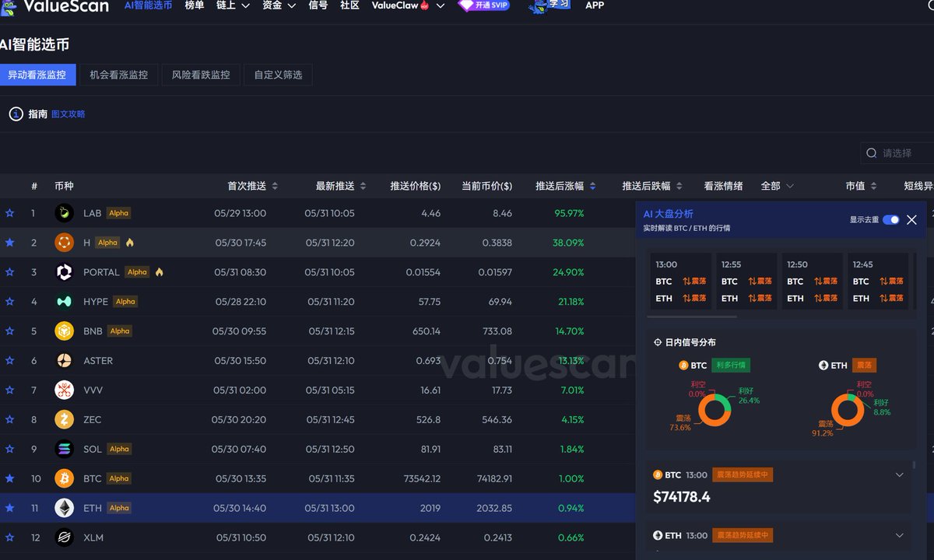The width and height of the screenshot is (934, 560).
Task: Click the guide info icon beside 指南
Action: click(16, 114)
